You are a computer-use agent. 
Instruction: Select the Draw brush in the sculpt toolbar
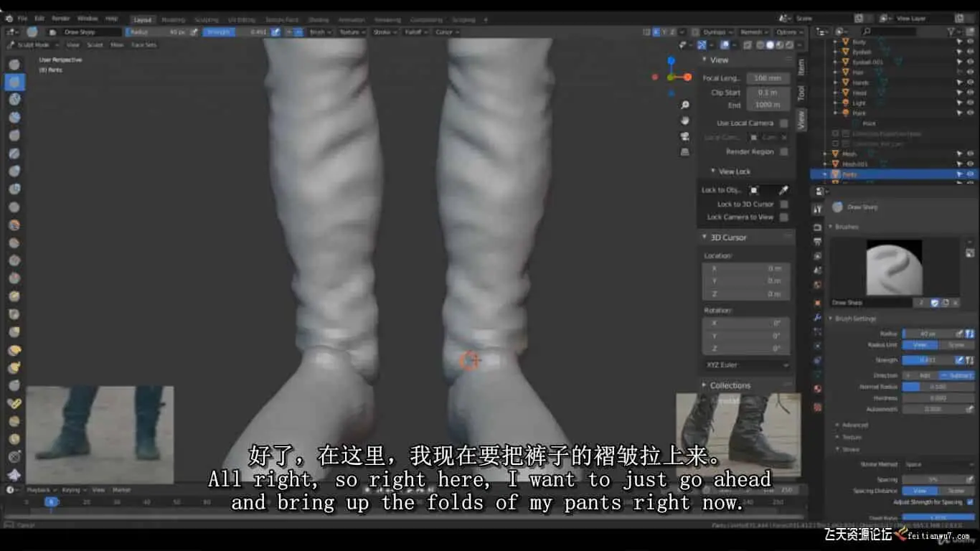[x=14, y=65]
